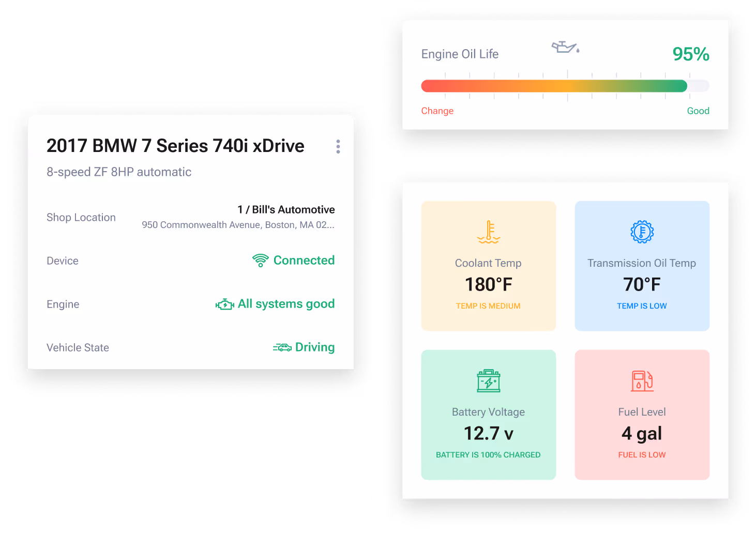Click the Wi-Fi connected icon

coord(260,261)
